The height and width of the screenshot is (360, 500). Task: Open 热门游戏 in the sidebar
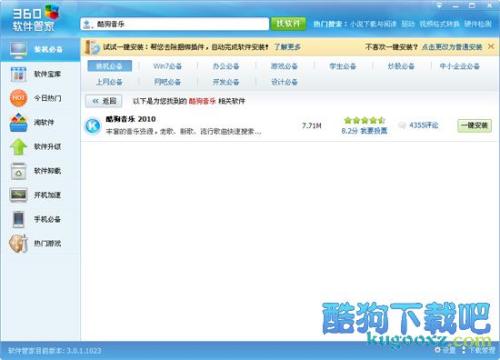tap(40, 243)
